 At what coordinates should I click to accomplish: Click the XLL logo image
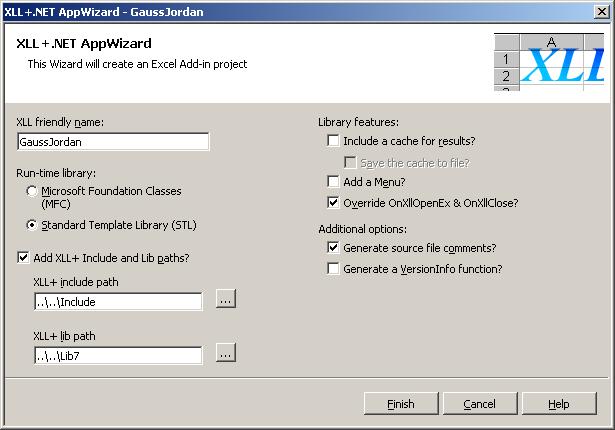point(550,61)
